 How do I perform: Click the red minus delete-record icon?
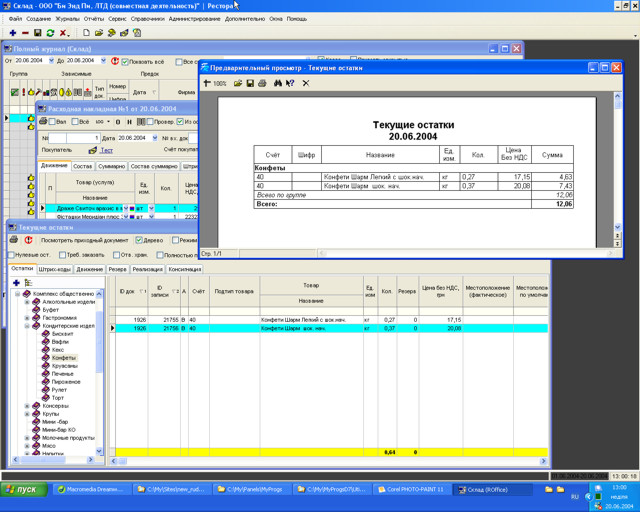point(25,33)
